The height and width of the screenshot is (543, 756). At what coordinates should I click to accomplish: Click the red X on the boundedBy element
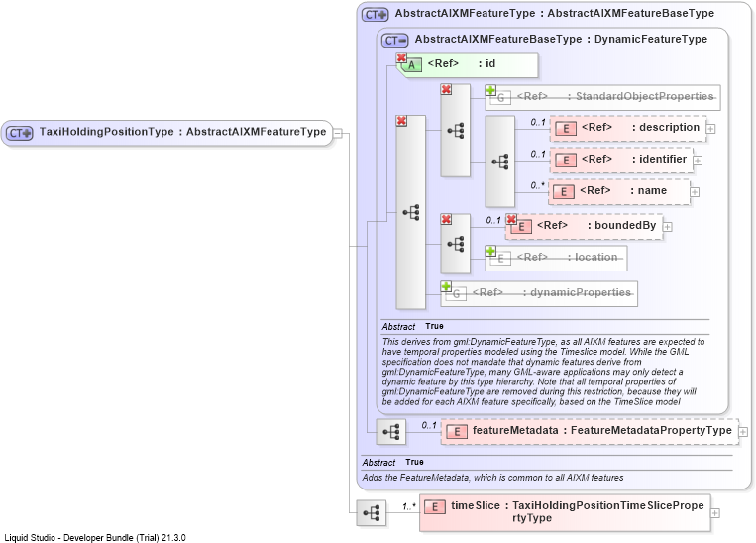coord(511,219)
